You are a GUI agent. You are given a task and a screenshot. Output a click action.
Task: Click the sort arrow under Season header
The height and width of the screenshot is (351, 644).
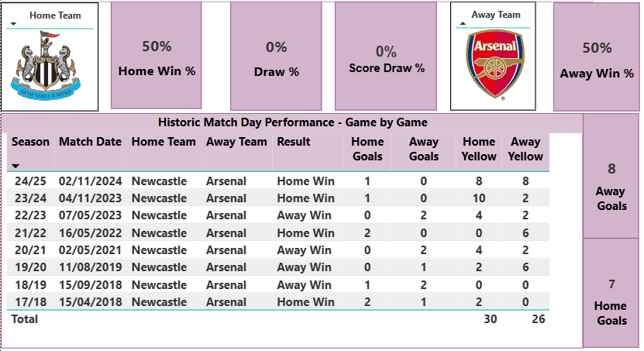pos(16,167)
